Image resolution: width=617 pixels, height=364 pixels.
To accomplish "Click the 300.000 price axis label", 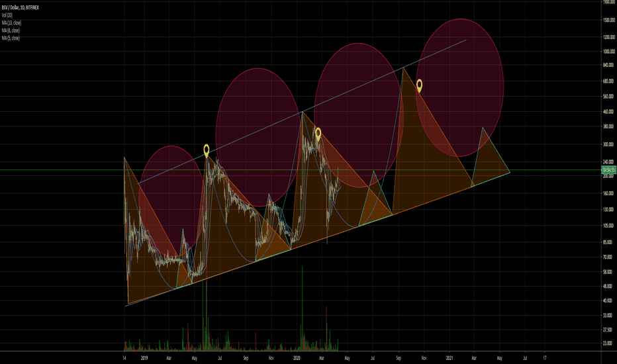I will [x=608, y=144].
